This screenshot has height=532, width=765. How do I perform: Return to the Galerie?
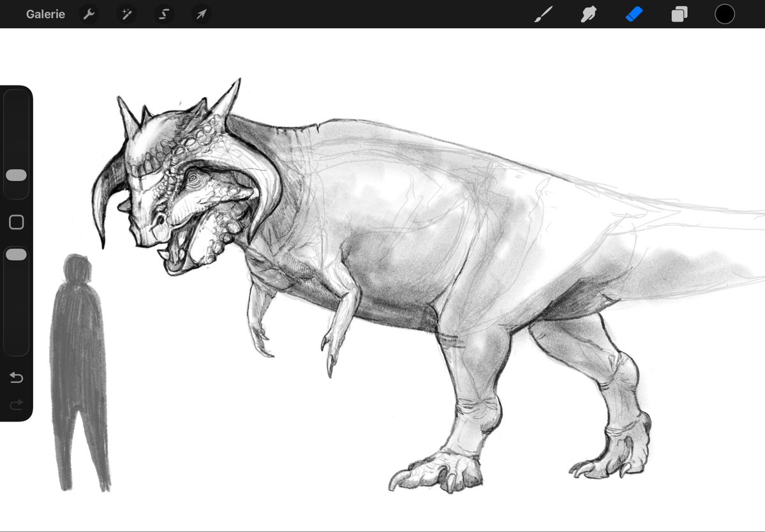coord(45,14)
